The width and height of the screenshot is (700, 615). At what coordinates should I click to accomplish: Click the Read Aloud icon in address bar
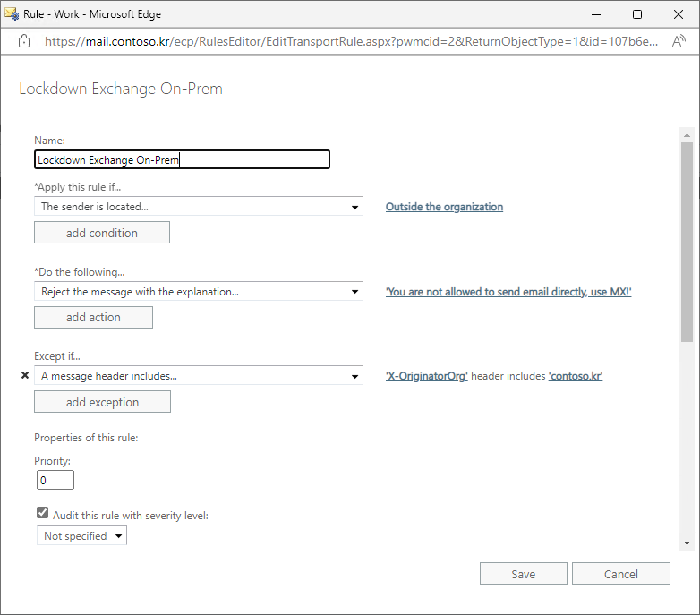679,41
